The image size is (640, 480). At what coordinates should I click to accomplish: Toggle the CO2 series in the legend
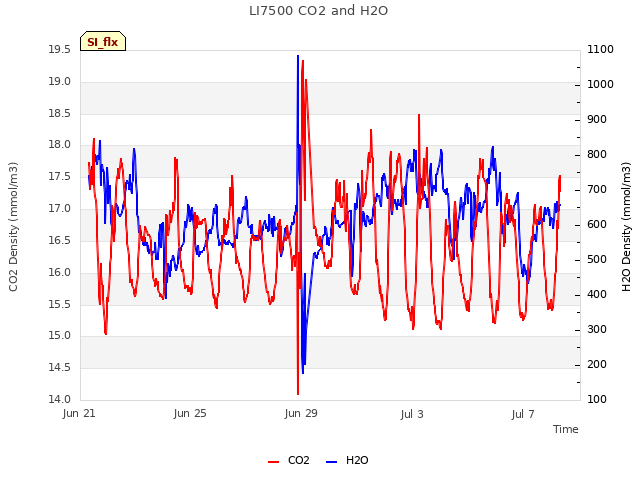click(289, 460)
